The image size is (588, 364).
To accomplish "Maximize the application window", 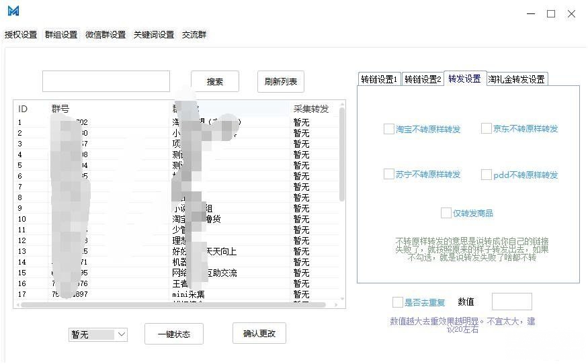I will (551, 14).
